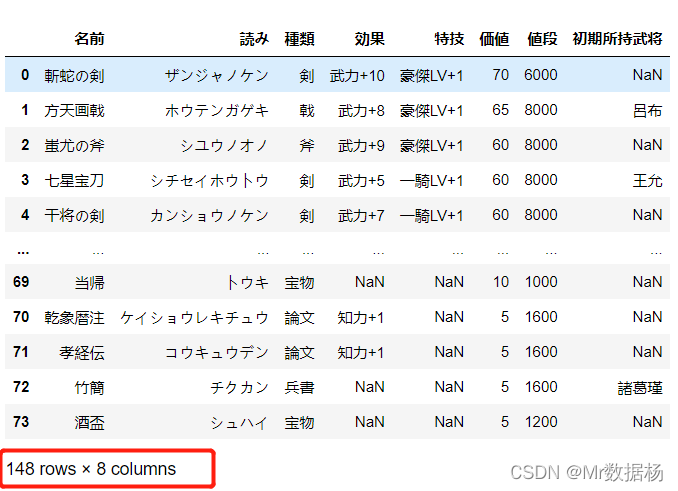This screenshot has height=491, width=678.
Task: Click row index 0
Action: click(x=24, y=75)
